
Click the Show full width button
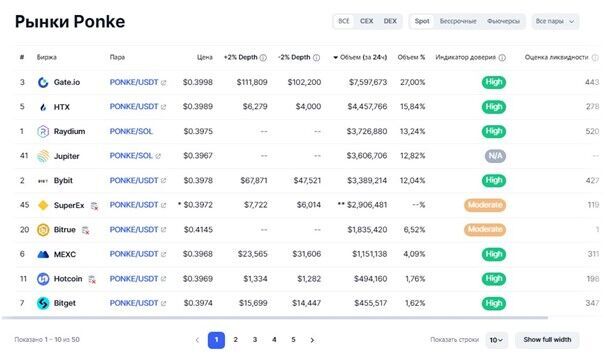click(x=547, y=340)
